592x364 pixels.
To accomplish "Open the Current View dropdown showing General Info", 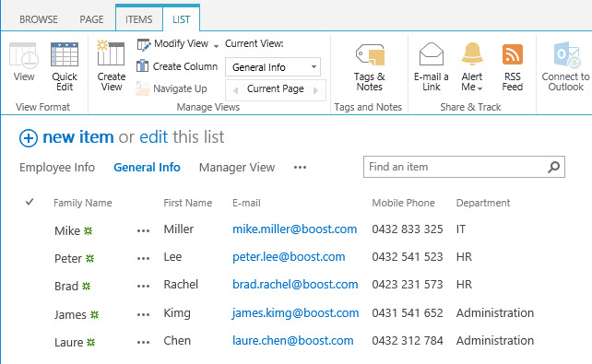I will coord(273,67).
